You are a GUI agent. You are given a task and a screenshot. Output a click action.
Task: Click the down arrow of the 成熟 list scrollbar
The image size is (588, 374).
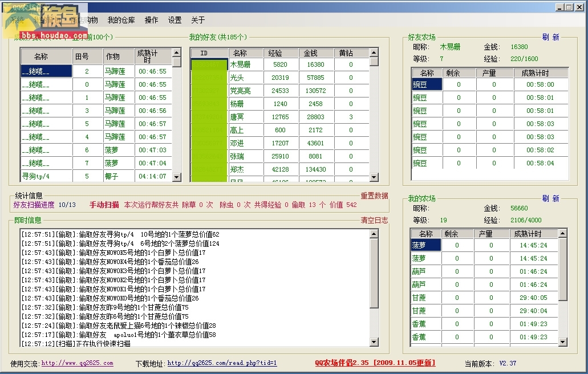(177, 177)
